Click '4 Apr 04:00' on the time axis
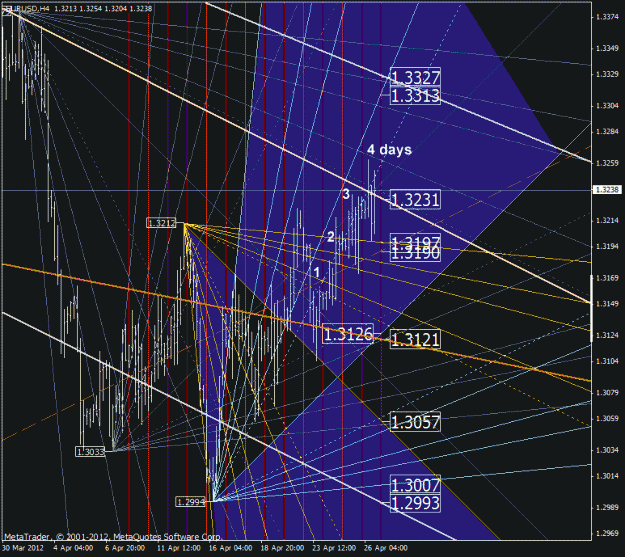This screenshot has height=557, width=625. click(x=73, y=548)
